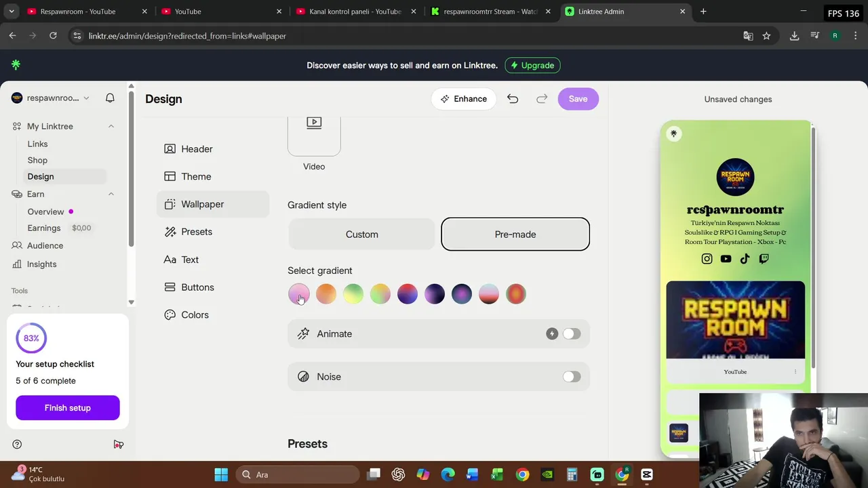The height and width of the screenshot is (488, 868).
Task: Open the Theme design section
Action: tap(213, 176)
